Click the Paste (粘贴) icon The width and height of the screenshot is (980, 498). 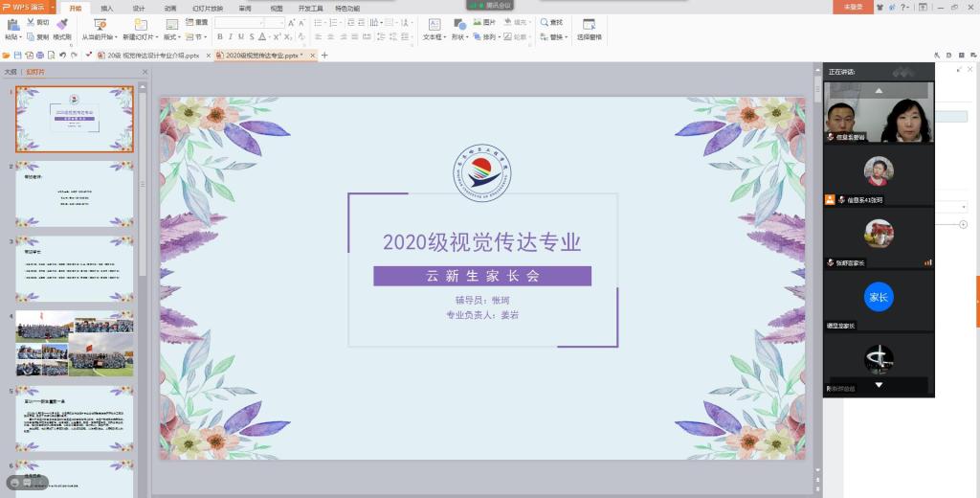(11, 24)
